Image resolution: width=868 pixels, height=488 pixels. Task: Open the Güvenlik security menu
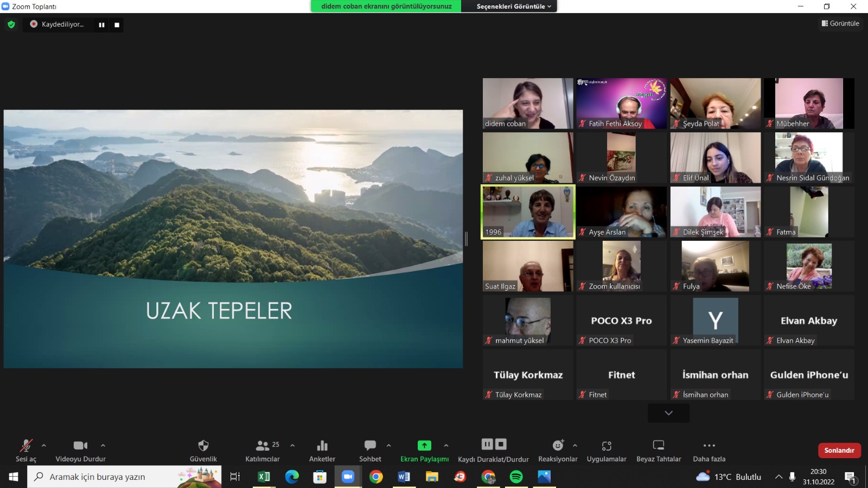(x=203, y=451)
